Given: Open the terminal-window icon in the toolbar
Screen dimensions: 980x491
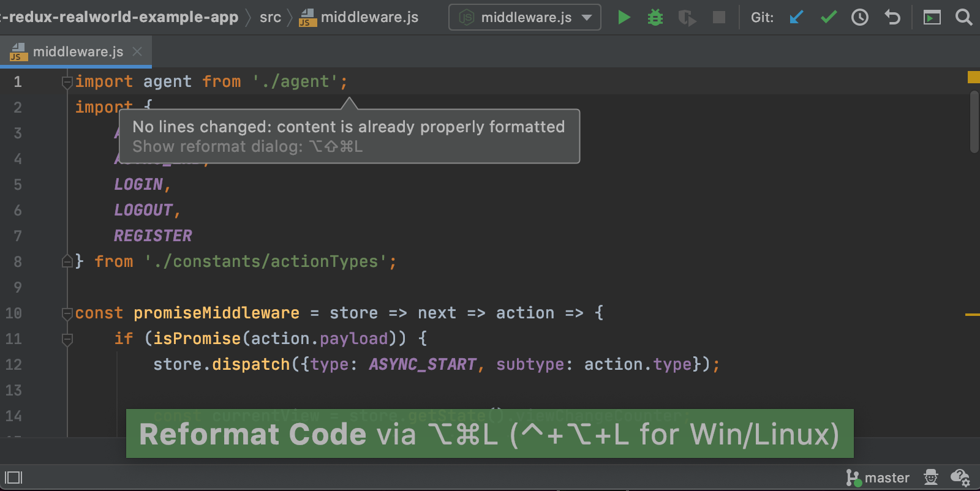Looking at the screenshot, I should coord(932,18).
